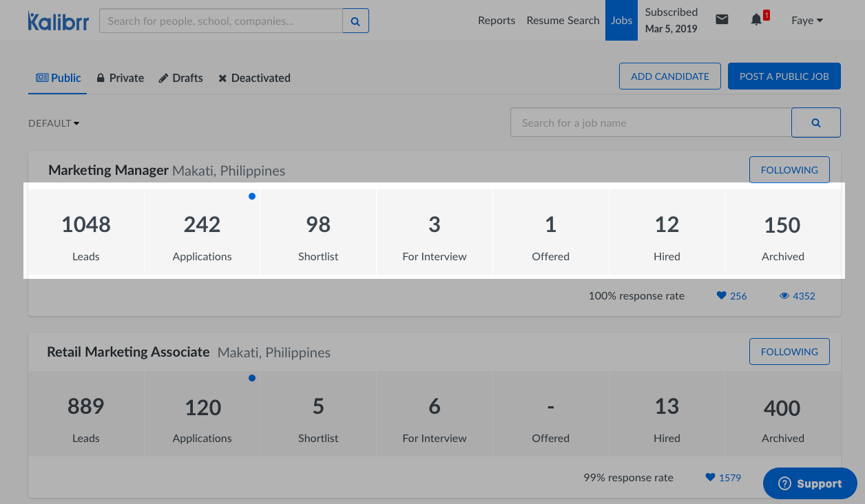This screenshot has height=504, width=865.
Task: Toggle FOLLOWING on Marketing Manager job
Action: point(789,170)
